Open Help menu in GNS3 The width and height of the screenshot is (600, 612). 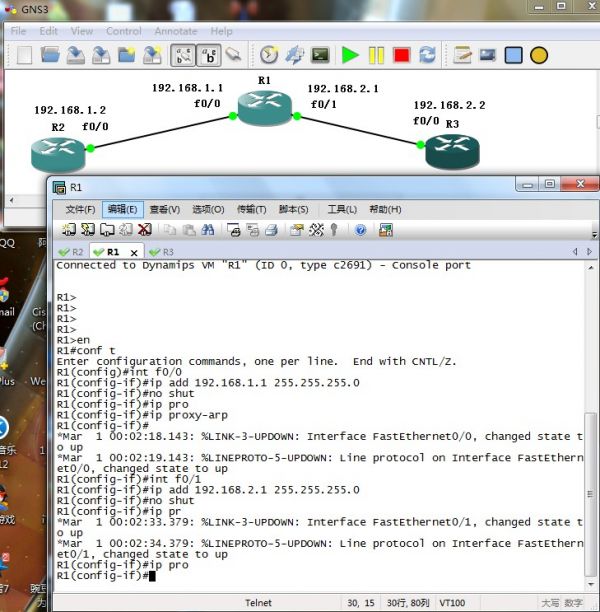point(221,31)
